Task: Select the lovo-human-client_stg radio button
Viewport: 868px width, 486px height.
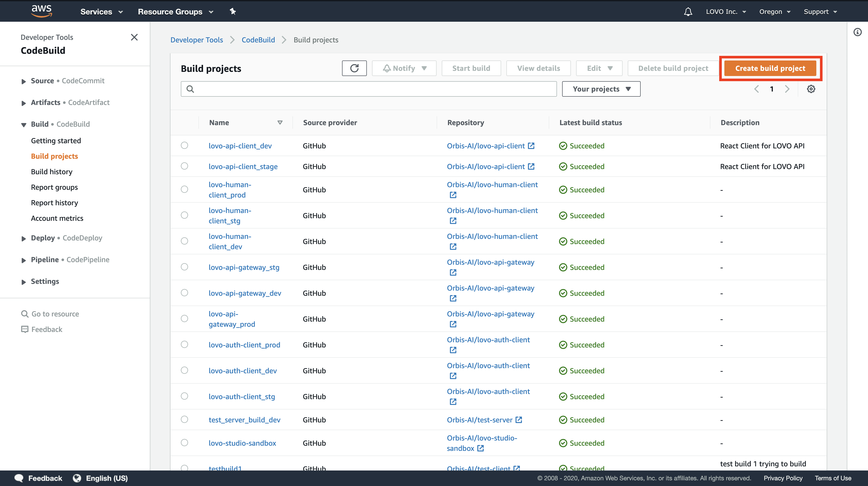Action: (184, 215)
